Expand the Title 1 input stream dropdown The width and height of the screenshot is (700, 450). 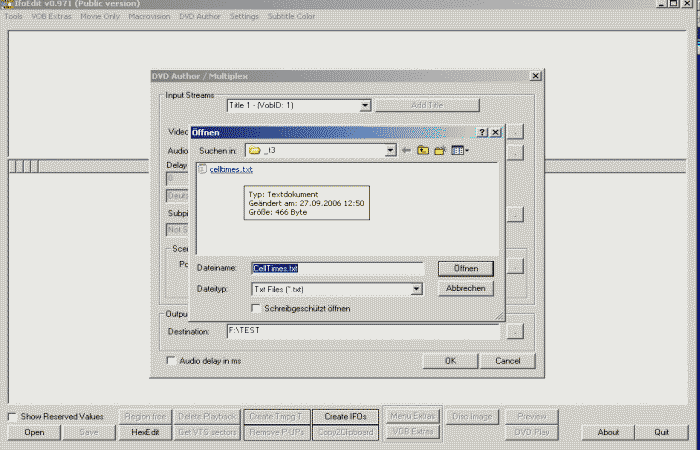click(365, 105)
